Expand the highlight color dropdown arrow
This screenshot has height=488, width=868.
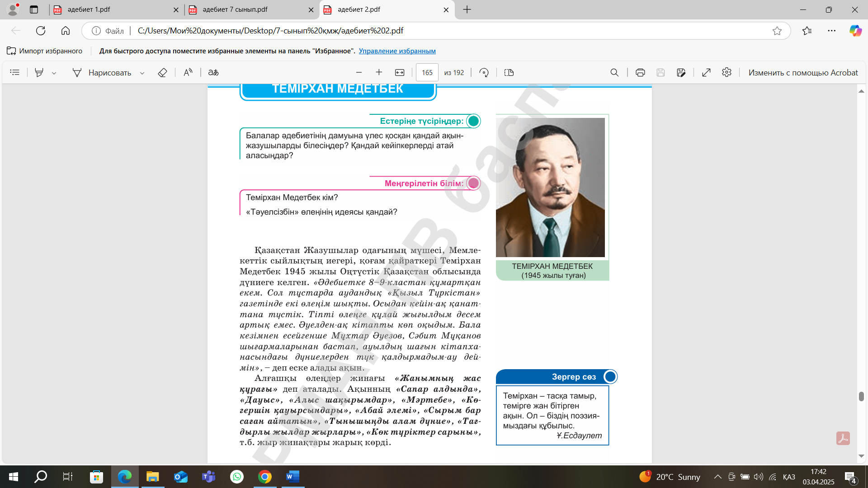(54, 73)
